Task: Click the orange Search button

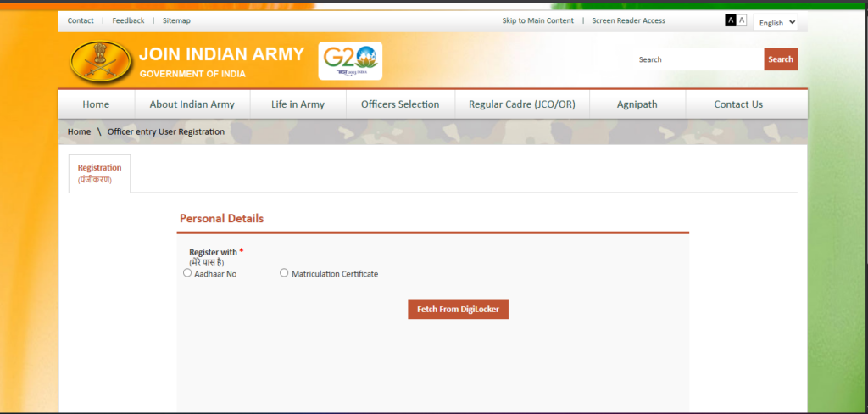Action: [780, 59]
